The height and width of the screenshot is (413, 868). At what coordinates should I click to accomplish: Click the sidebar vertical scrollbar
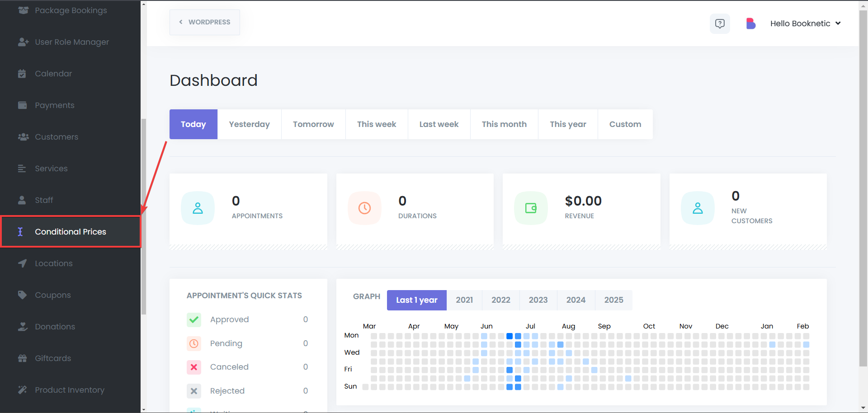coord(144,217)
